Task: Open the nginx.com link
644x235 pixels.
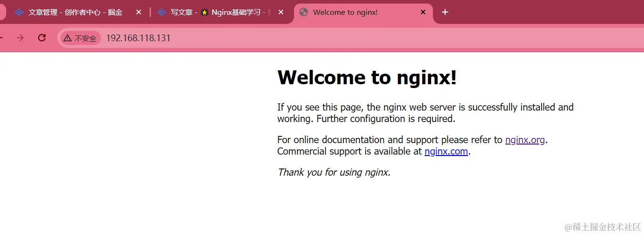Action: (446, 152)
